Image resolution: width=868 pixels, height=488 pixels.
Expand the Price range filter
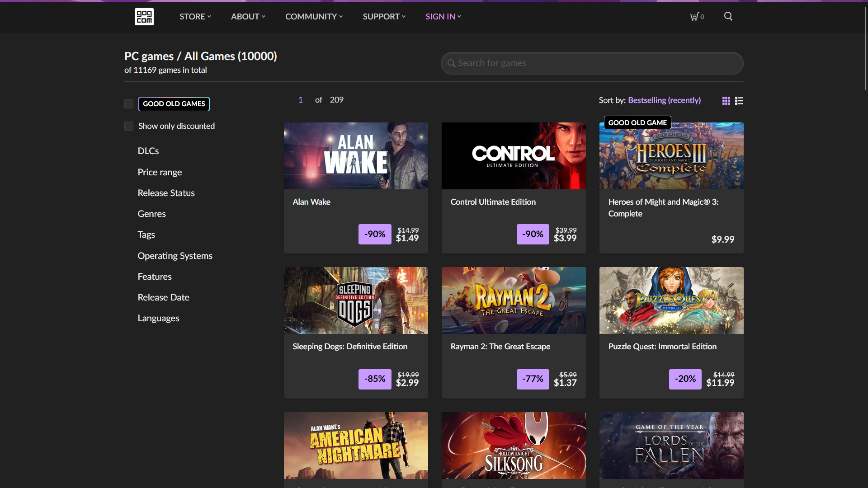tap(160, 172)
